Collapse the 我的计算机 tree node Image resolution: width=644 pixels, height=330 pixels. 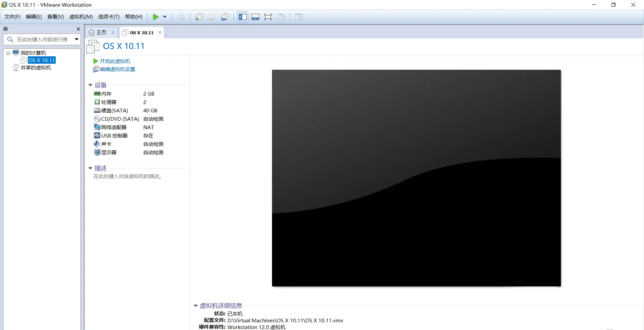point(8,53)
